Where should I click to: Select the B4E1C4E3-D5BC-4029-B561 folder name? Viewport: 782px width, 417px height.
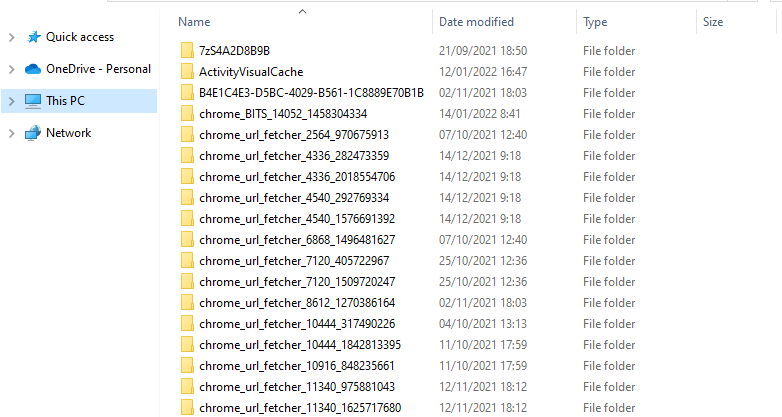tap(311, 93)
